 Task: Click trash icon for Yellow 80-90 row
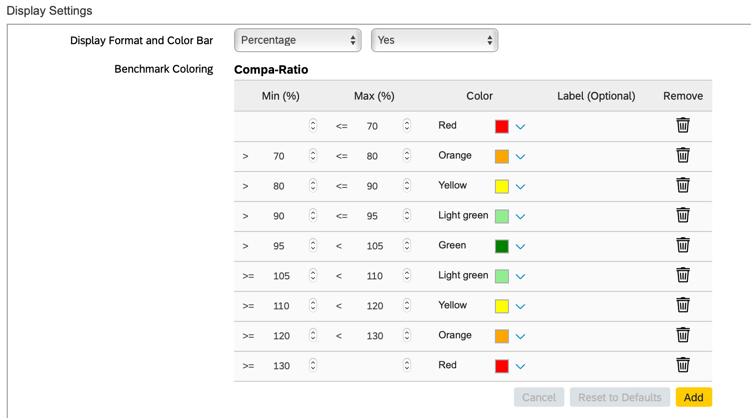[x=682, y=185]
